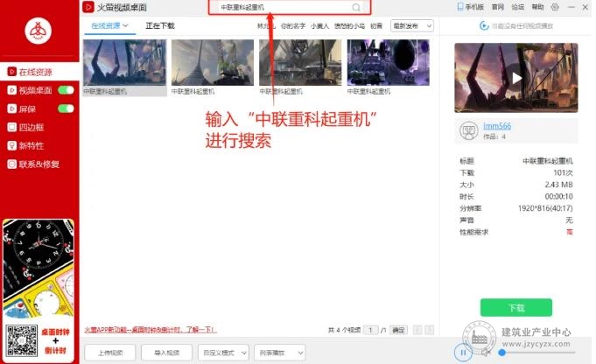Viewport: 596px width, 364px height.
Task: Play the preview video on the right
Action: coord(516,78)
